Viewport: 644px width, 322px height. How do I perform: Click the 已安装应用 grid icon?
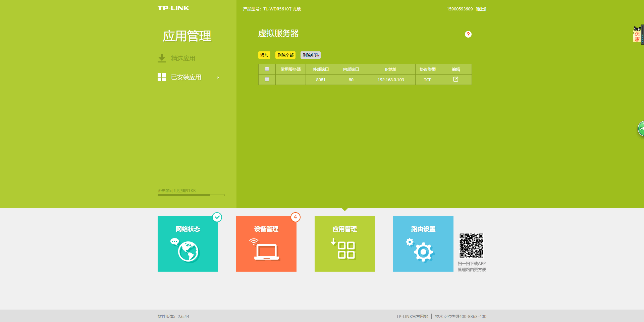162,77
